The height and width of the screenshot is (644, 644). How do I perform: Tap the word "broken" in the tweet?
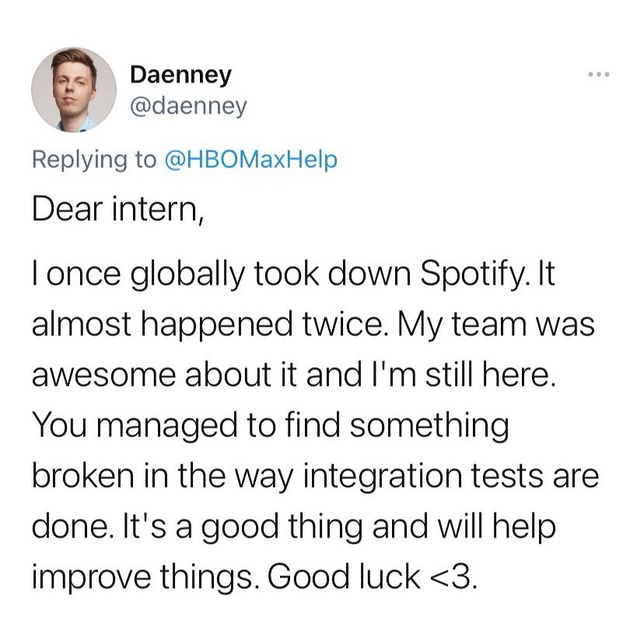(x=83, y=475)
